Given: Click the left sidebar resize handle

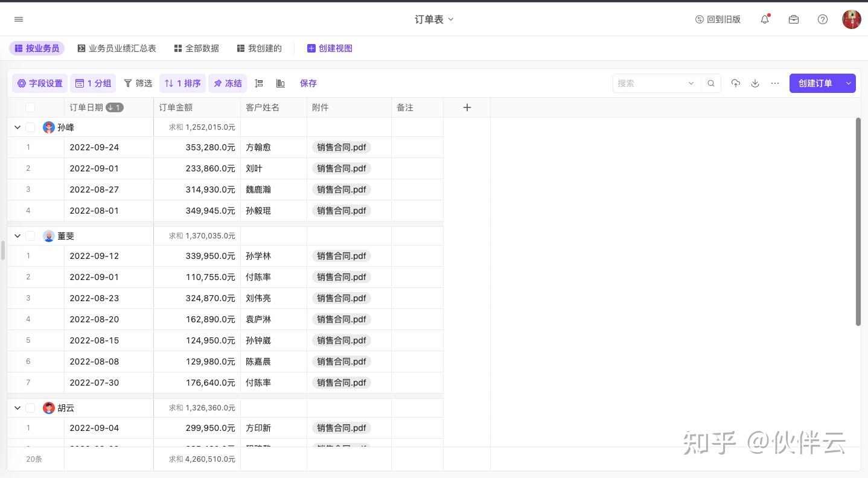Looking at the screenshot, I should coord(3,250).
